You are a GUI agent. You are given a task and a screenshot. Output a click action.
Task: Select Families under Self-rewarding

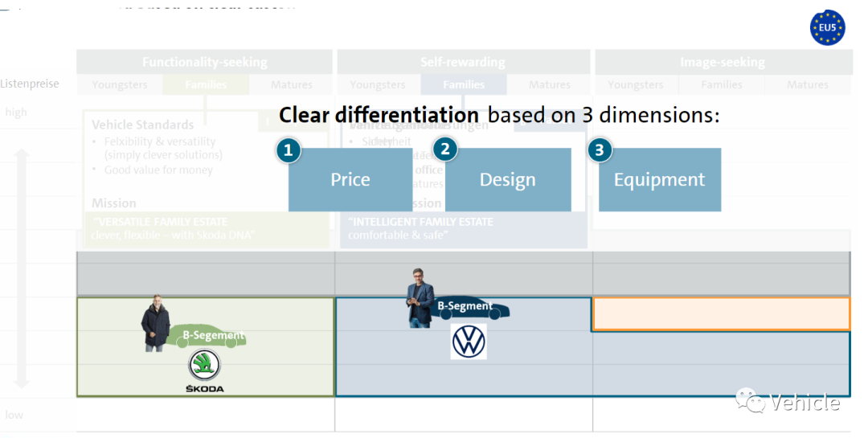(464, 84)
